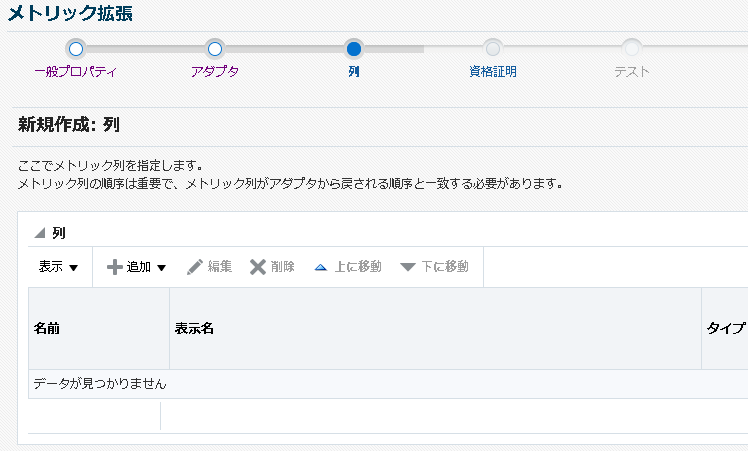Viewport: 748px width, 451px height.
Task: Click the 資格証明 step circle
Action: click(493, 49)
